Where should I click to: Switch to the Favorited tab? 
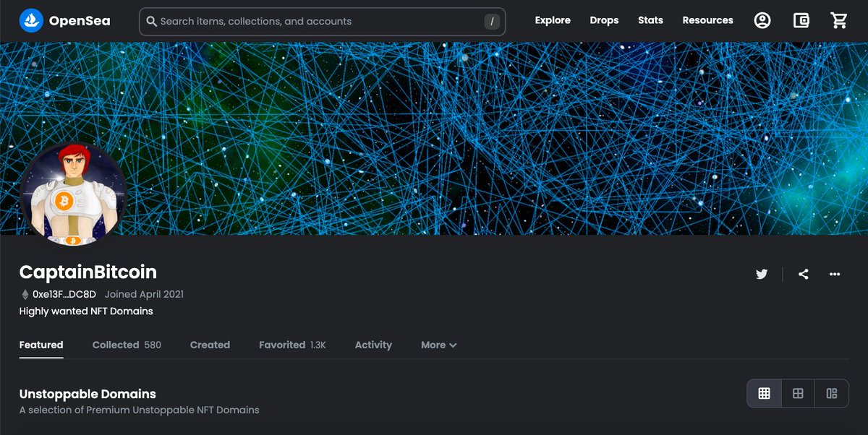click(x=292, y=345)
